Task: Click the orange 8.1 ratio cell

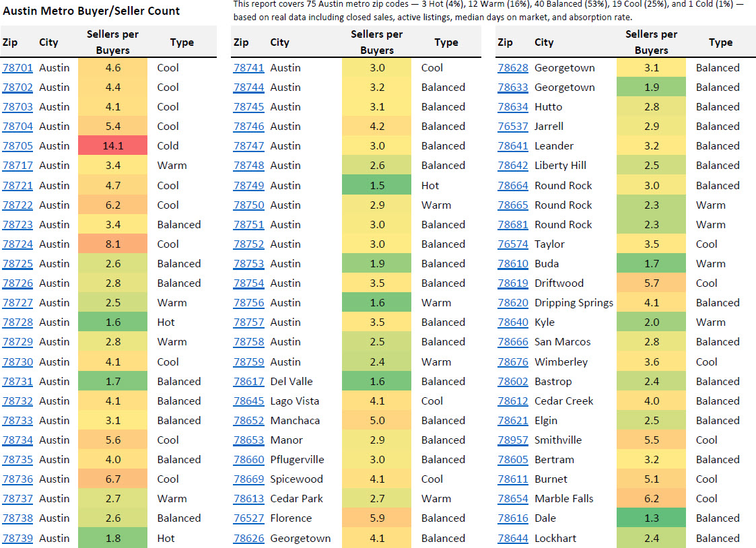Action: (x=112, y=244)
